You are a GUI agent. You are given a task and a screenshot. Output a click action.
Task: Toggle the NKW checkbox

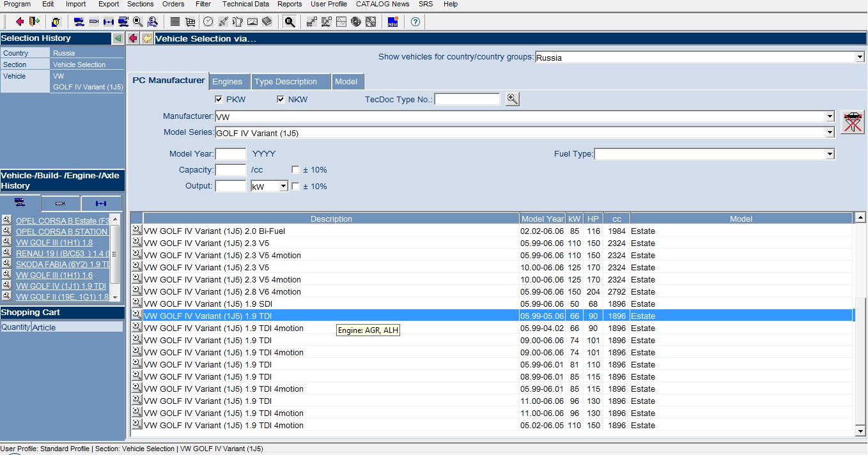[x=281, y=99]
